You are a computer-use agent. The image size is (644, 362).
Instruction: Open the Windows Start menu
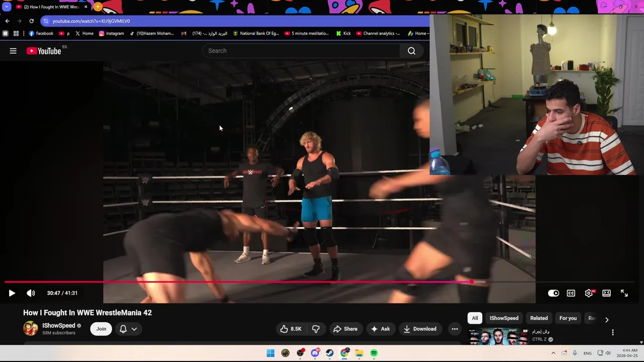tap(271, 353)
